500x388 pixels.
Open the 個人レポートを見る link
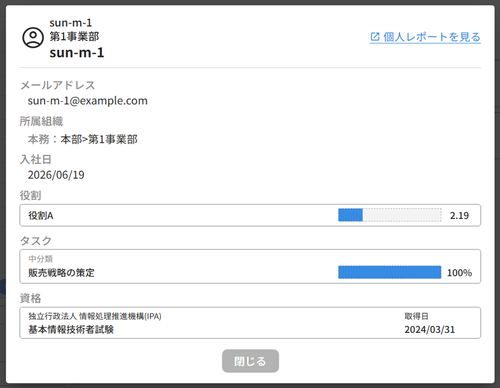(425, 37)
